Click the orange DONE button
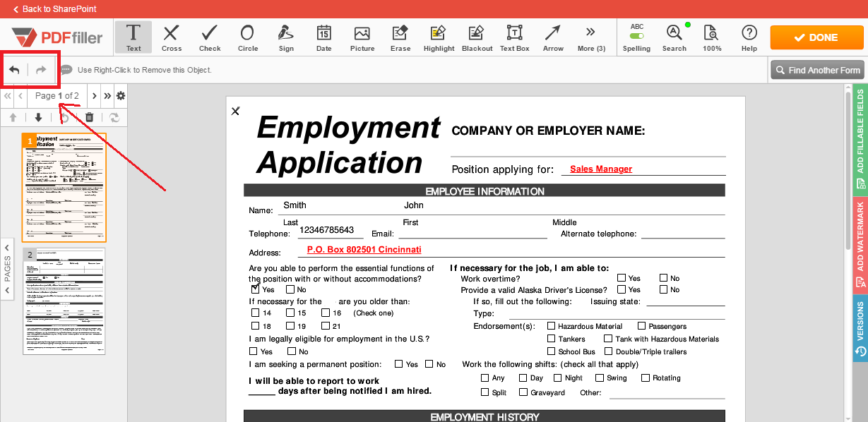 pyautogui.click(x=815, y=37)
